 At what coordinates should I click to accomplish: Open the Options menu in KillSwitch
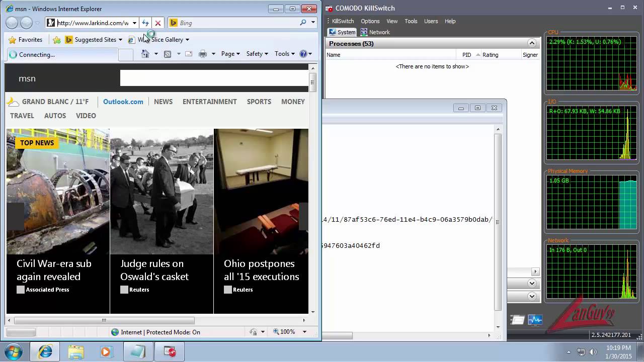[370, 21]
